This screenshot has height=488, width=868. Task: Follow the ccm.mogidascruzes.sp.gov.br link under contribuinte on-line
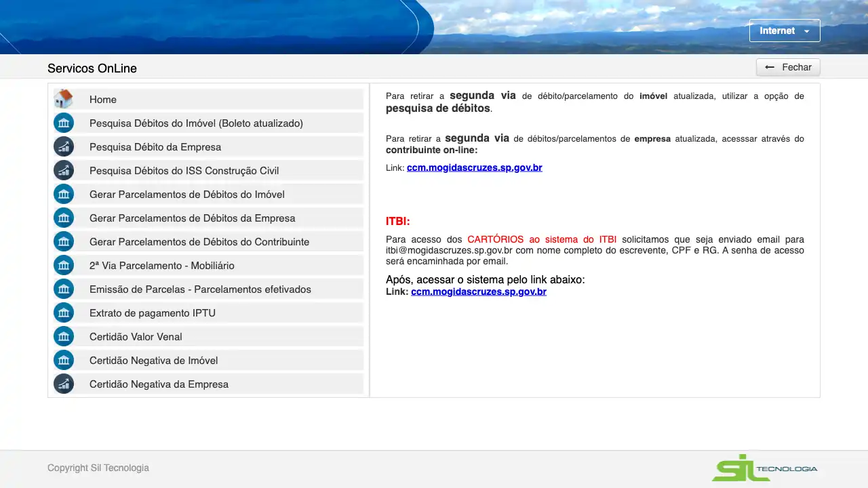475,167
